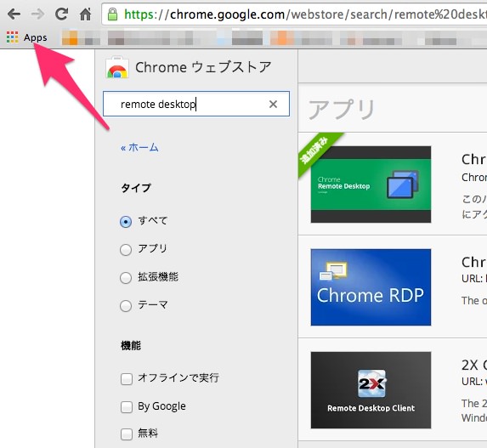This screenshot has width=487, height=448.
Task: Reload the page with refresh icon
Action: tap(61, 14)
